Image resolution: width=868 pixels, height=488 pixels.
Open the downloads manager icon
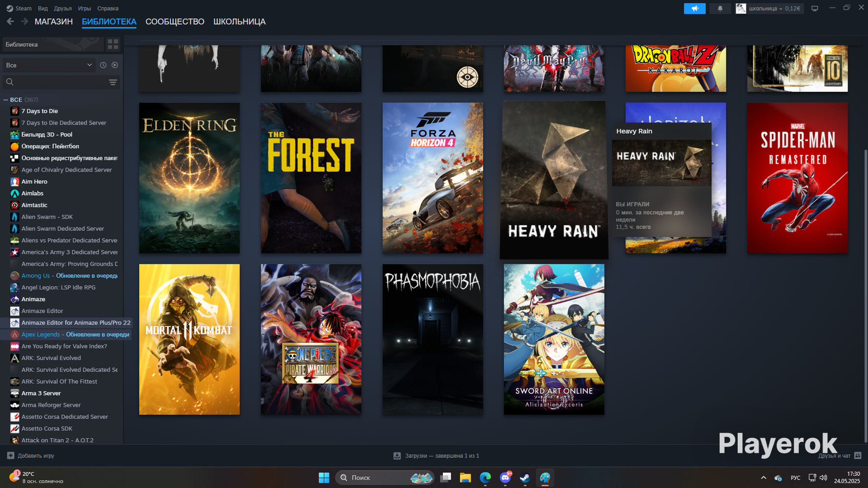click(397, 455)
